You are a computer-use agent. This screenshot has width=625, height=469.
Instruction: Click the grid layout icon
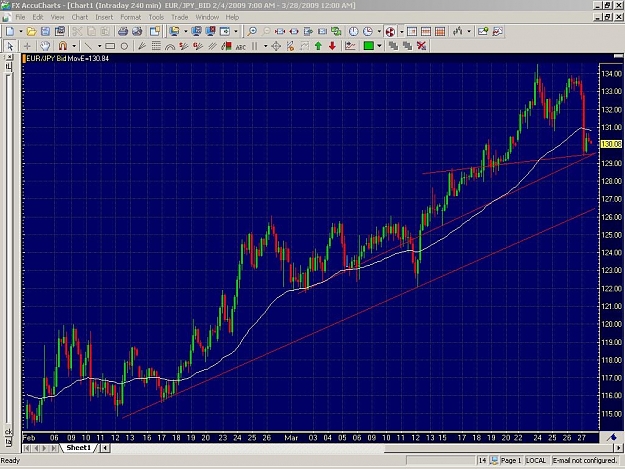coord(440,31)
